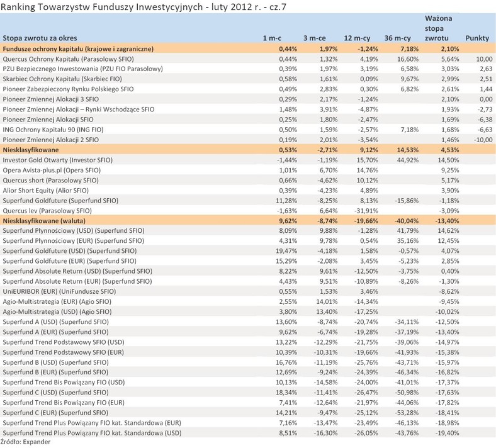Click the '14,01%' value in Agio-Multistrategia (EUR) row
Viewport: 496px width, 448px height.
pyautogui.click(x=327, y=301)
